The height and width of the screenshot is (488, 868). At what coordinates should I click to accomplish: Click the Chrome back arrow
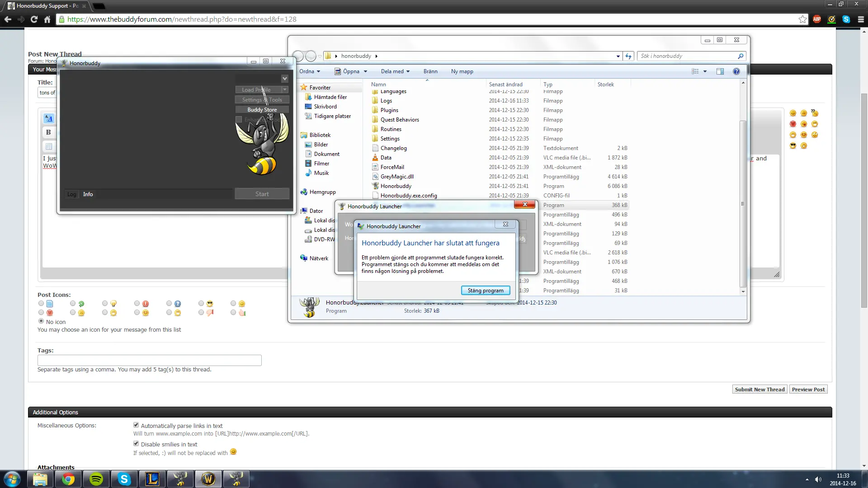pyautogui.click(x=8, y=19)
